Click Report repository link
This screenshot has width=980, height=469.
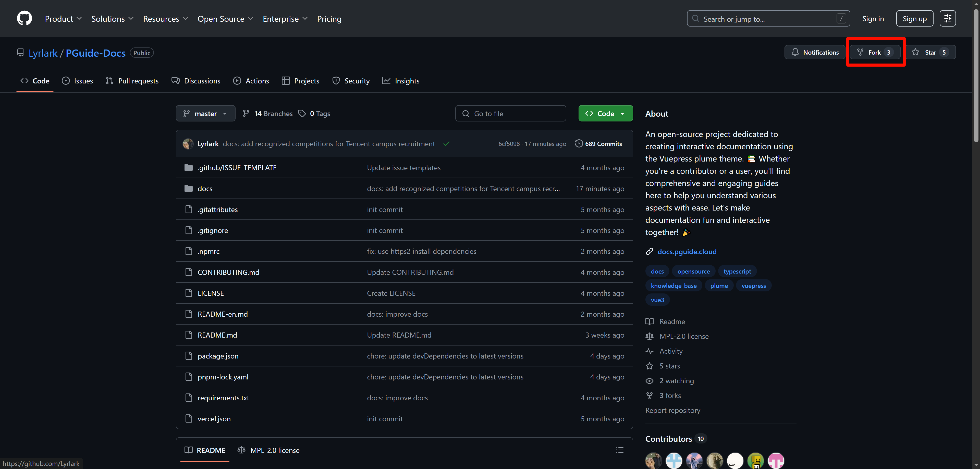pyautogui.click(x=673, y=410)
